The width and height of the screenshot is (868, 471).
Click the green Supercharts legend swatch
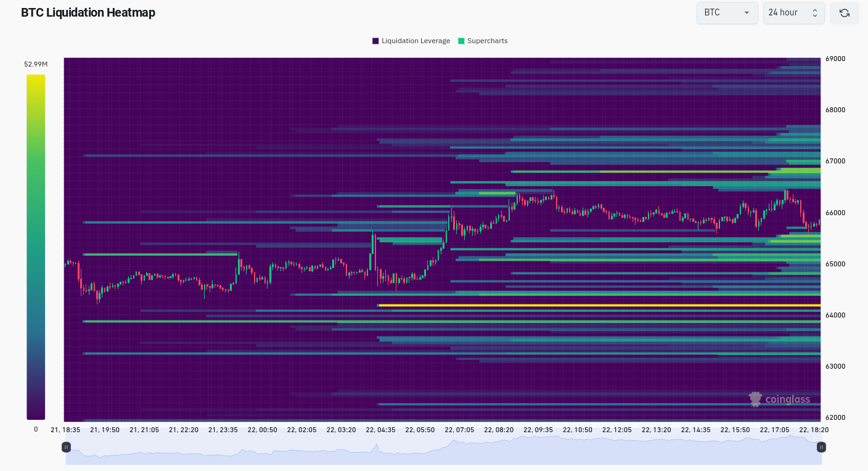(x=461, y=41)
